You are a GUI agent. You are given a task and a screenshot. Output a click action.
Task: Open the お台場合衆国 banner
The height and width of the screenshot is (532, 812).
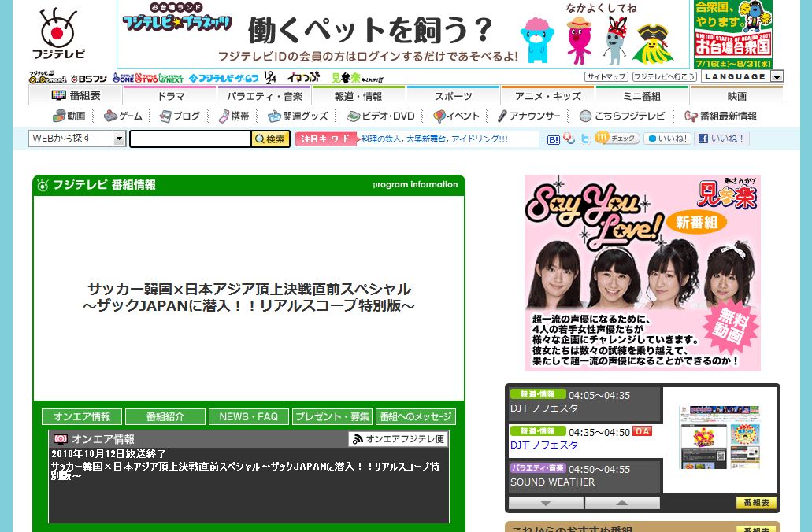[732, 34]
